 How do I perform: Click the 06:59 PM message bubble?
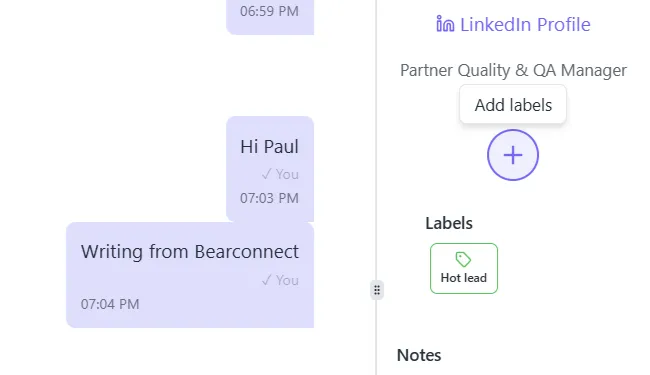tap(270, 17)
